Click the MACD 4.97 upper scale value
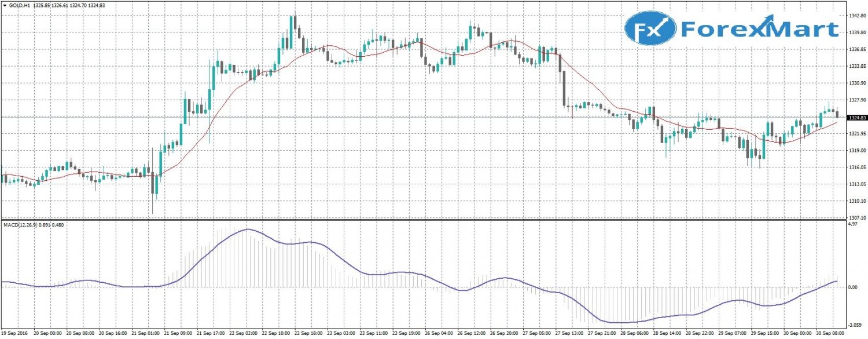Image resolution: width=868 pixels, height=339 pixels. (x=852, y=224)
